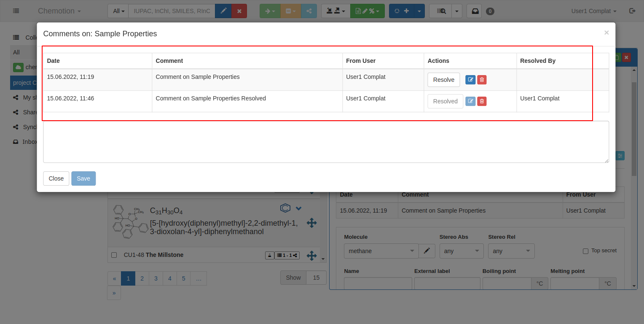Edit the first Sample Properties comment
644x324 pixels.
(470, 80)
